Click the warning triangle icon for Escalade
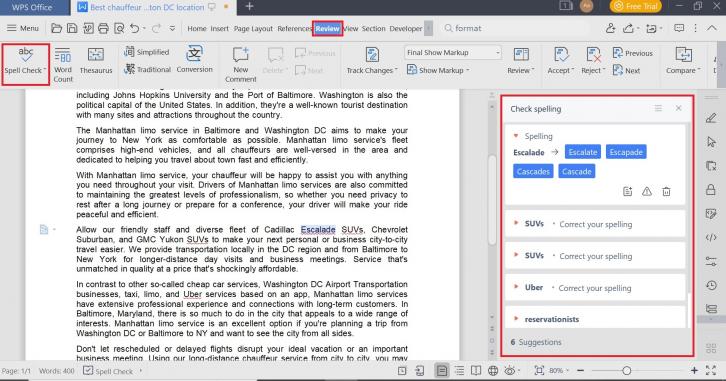Viewport: 726px width, 381px height. (647, 191)
